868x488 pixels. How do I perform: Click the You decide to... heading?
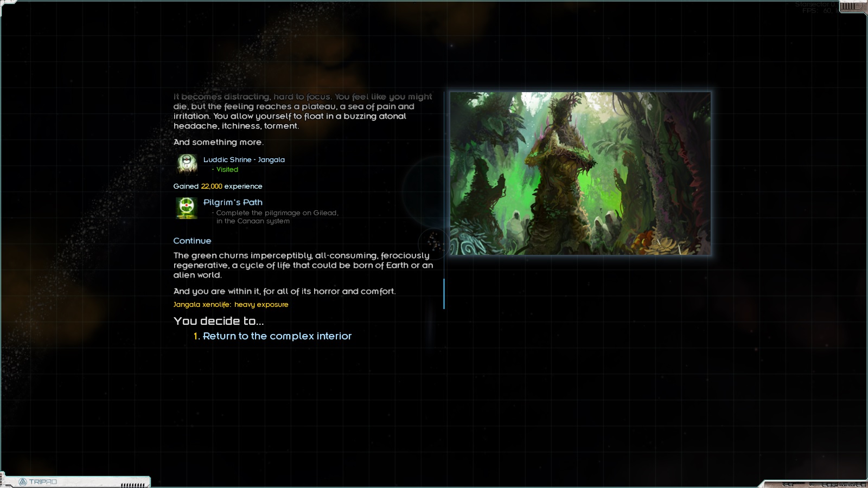pyautogui.click(x=219, y=321)
